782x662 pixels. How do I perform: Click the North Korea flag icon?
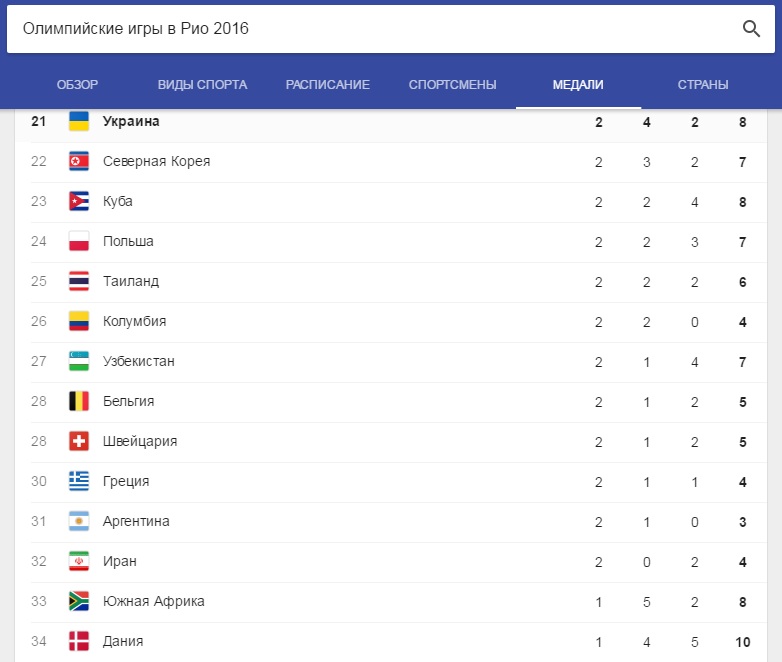(x=79, y=161)
